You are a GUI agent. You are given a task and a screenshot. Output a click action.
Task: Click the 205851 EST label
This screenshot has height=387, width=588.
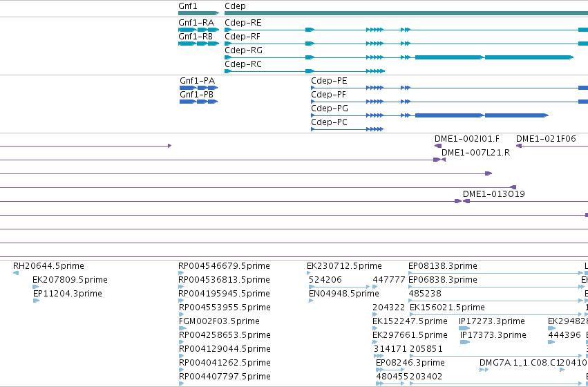[x=426, y=349]
